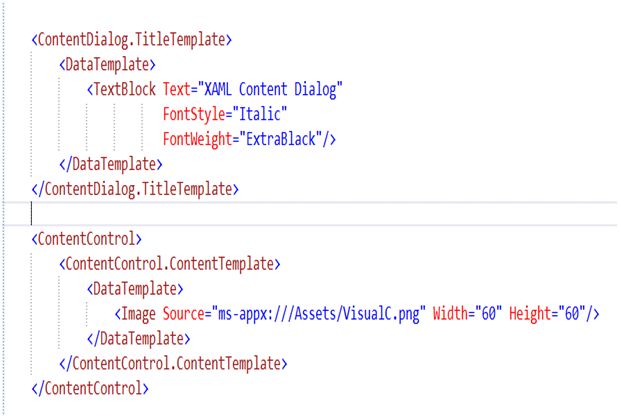Click the opening ContentControl.ContentTemplate tag
The height and width of the screenshot is (418, 619).
170,264
